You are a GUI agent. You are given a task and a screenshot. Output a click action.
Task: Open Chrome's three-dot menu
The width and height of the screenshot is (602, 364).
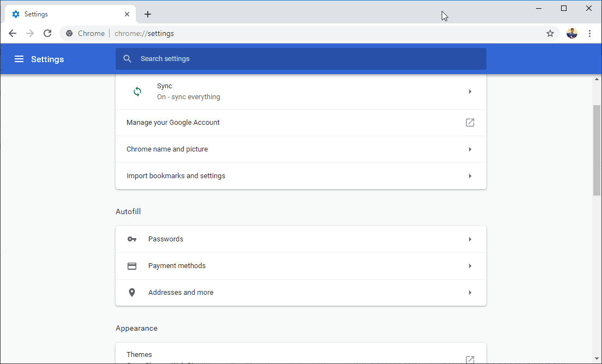pyautogui.click(x=589, y=33)
